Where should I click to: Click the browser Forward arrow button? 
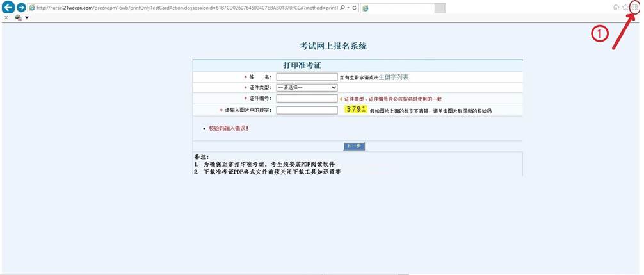tap(21, 8)
